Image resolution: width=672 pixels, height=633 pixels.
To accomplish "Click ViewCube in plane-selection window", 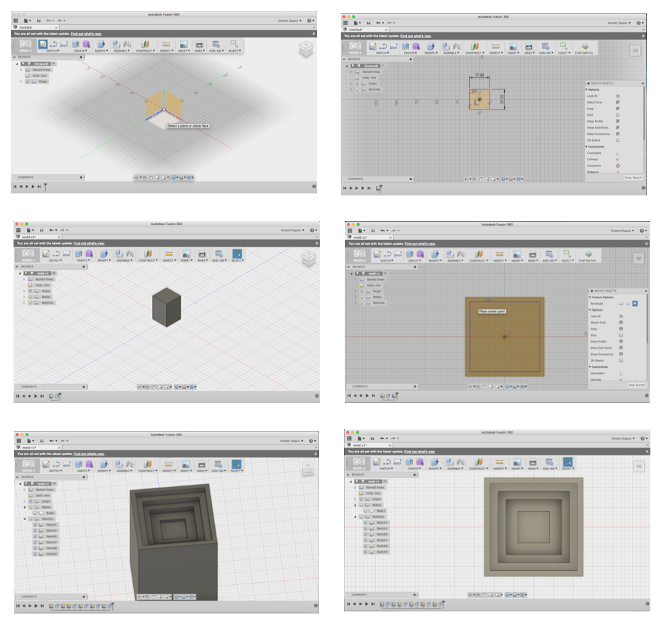I will click(x=306, y=49).
